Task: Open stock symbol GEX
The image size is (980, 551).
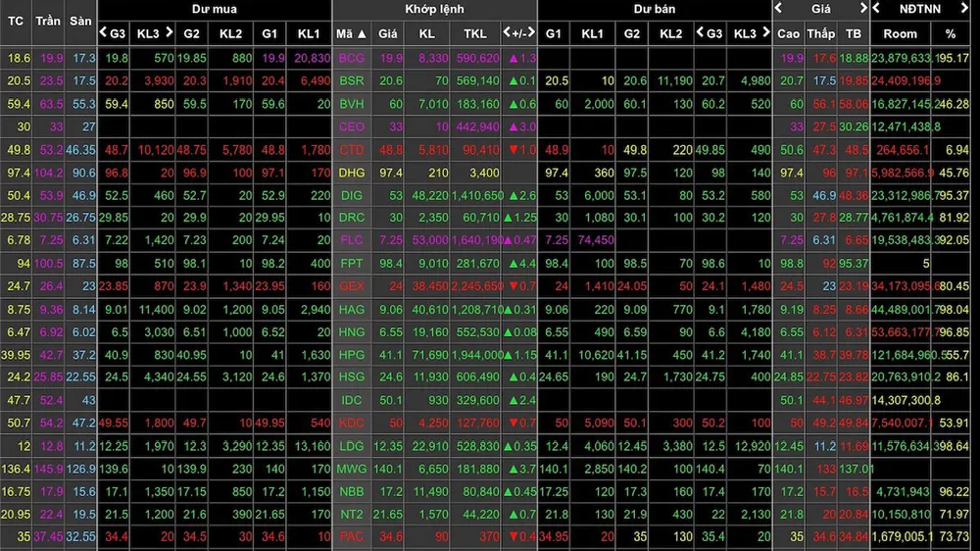Action: tap(351, 286)
